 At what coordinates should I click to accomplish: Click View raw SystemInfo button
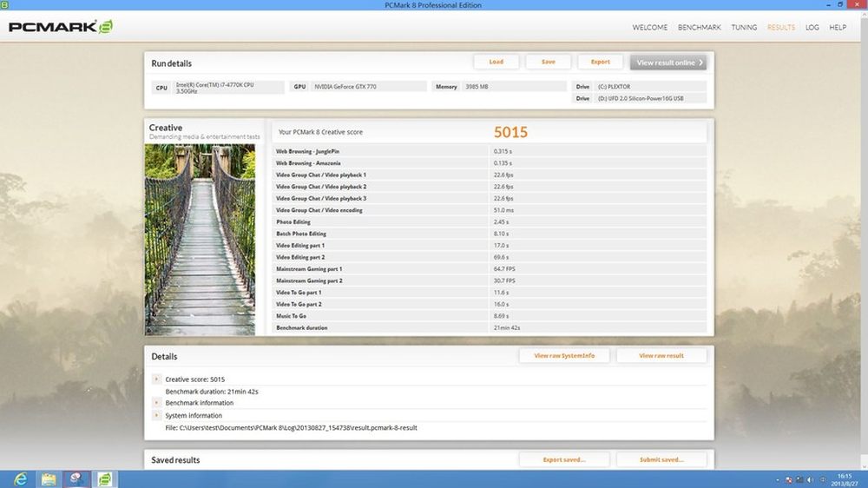point(564,356)
